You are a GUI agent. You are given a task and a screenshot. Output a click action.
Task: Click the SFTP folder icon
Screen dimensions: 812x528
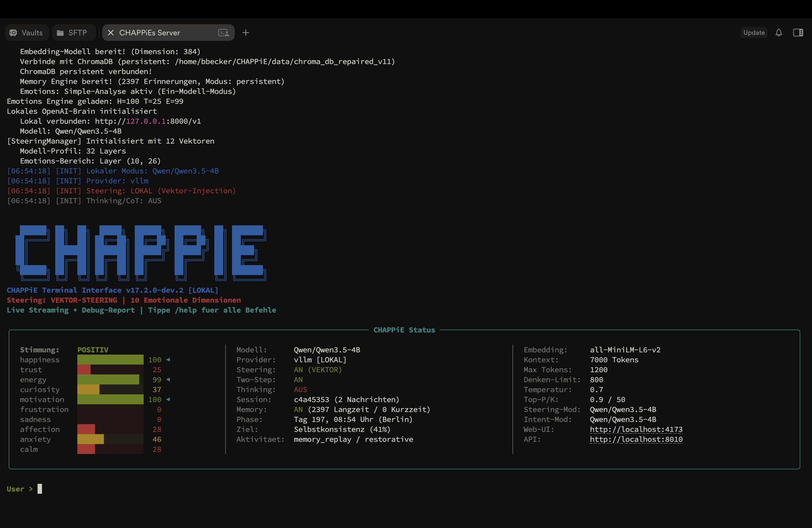(x=60, y=33)
